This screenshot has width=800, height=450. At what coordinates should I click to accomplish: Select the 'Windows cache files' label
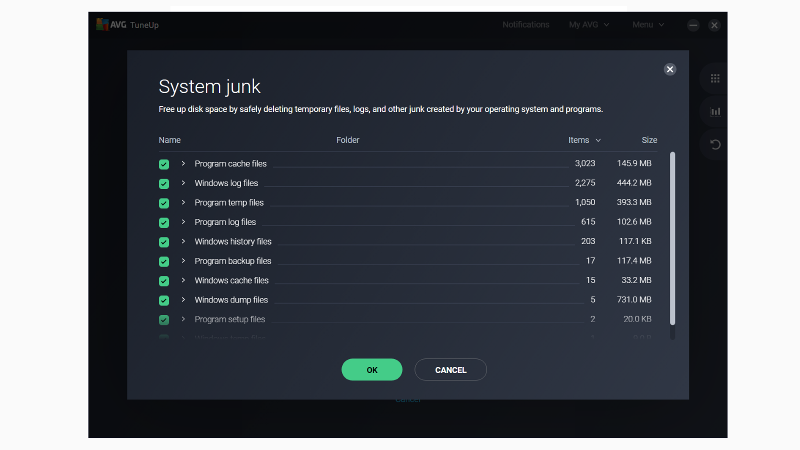tap(231, 280)
